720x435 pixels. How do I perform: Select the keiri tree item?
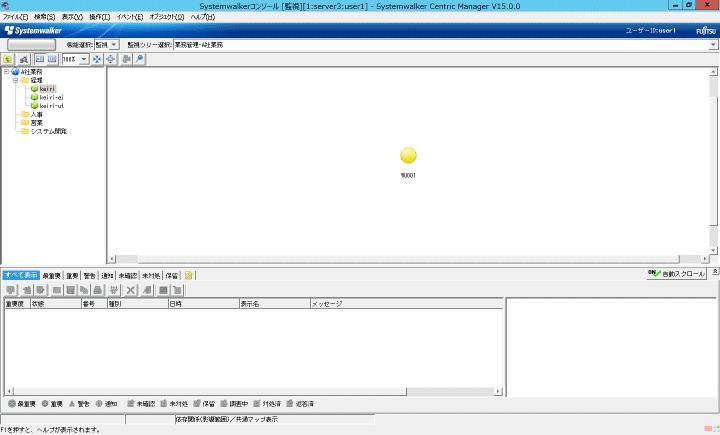click(47, 89)
